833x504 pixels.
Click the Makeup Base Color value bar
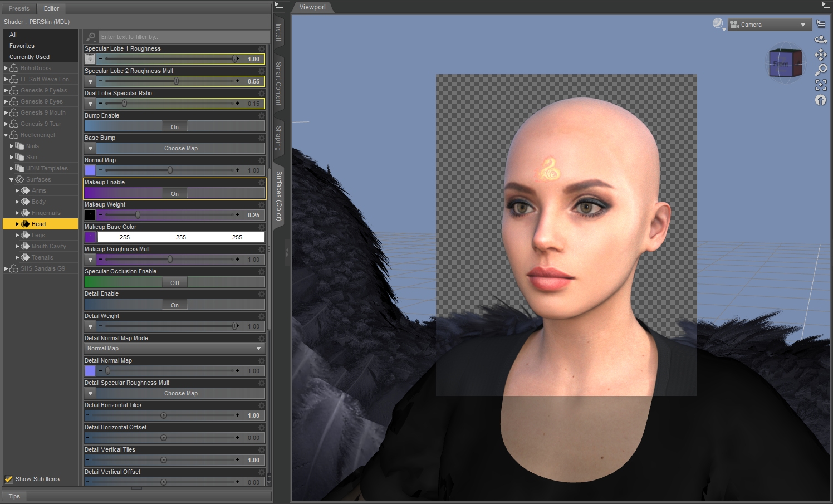(181, 237)
